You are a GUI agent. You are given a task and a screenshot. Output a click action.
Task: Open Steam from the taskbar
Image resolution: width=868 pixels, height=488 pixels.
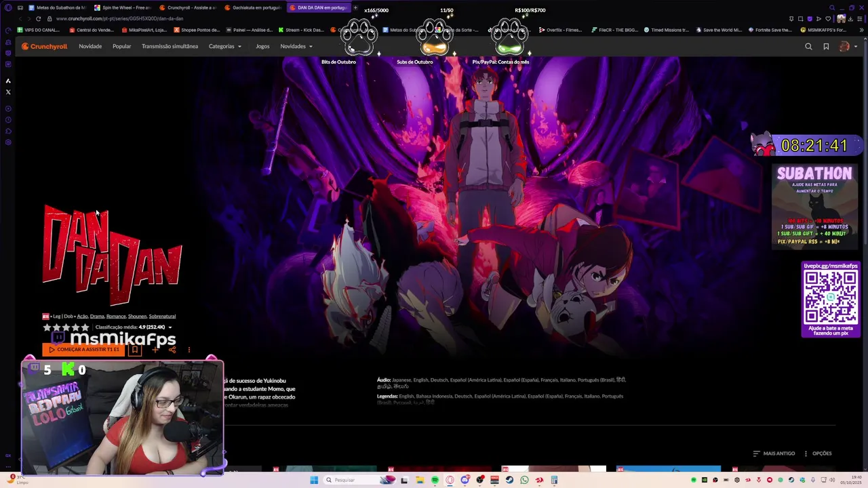(x=509, y=480)
